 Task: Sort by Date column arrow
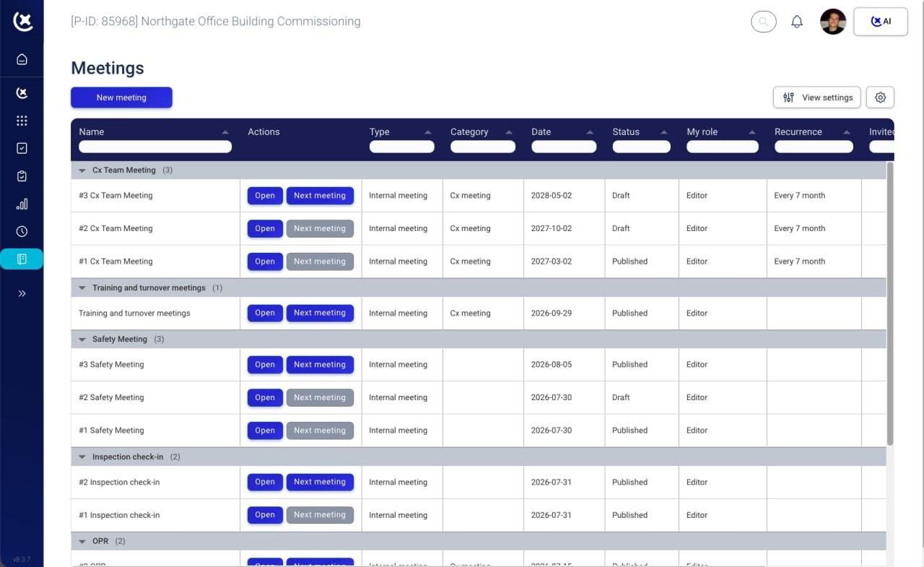click(590, 132)
